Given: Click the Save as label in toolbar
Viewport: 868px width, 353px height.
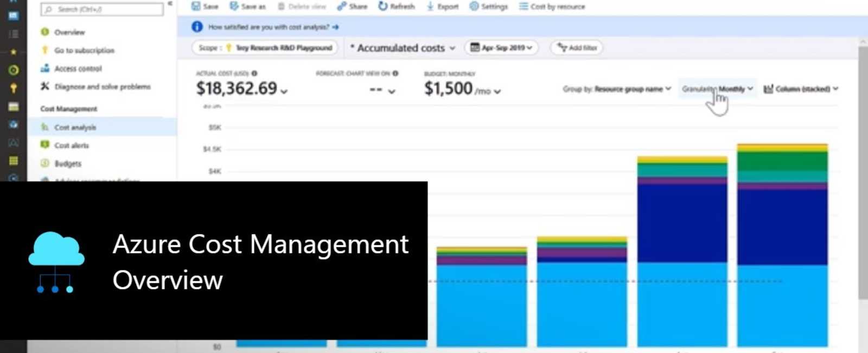Looking at the screenshot, I should point(253,7).
